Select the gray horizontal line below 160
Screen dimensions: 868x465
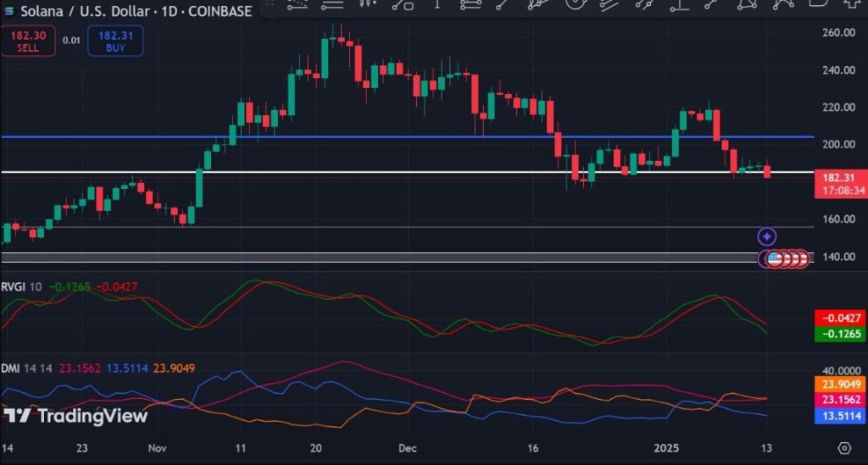[x=408, y=227]
